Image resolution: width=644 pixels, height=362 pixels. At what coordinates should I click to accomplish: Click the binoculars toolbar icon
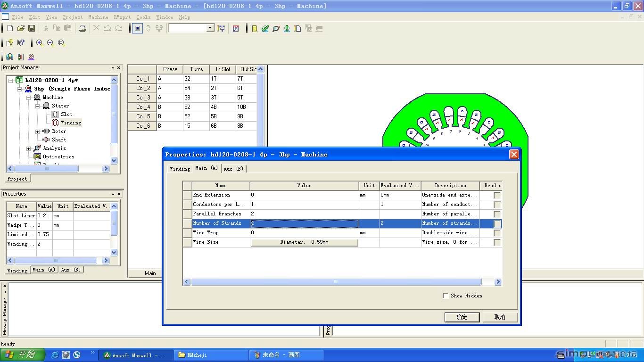(10, 57)
